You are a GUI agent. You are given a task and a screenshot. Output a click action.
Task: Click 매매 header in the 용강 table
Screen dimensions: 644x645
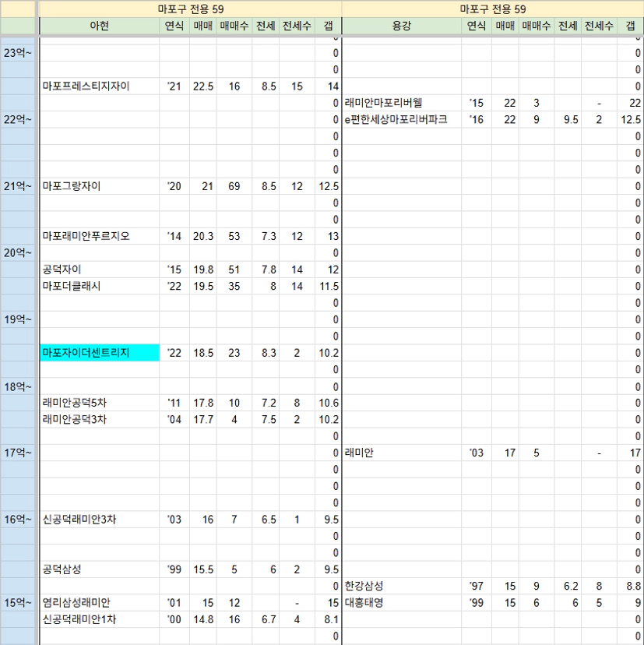pyautogui.click(x=505, y=26)
